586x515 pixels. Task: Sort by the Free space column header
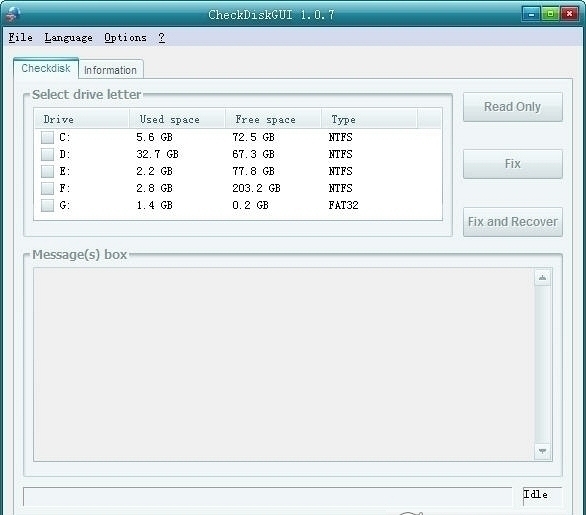[273, 119]
